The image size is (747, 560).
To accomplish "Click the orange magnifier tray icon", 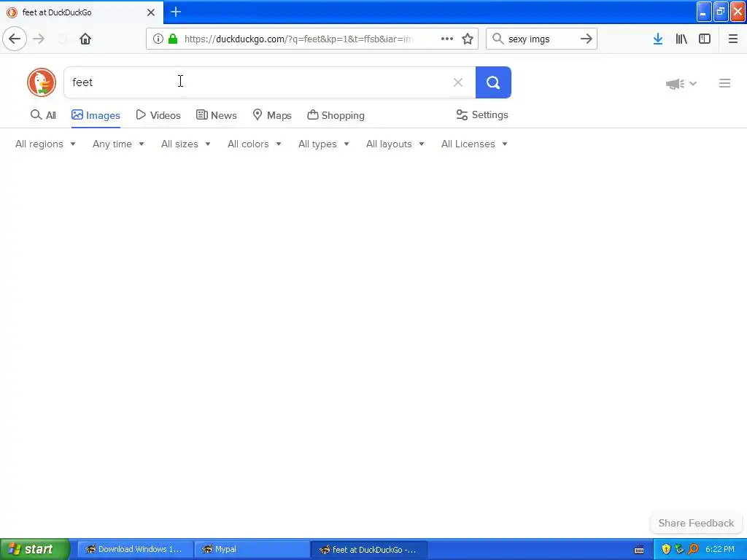I will click(x=693, y=550).
